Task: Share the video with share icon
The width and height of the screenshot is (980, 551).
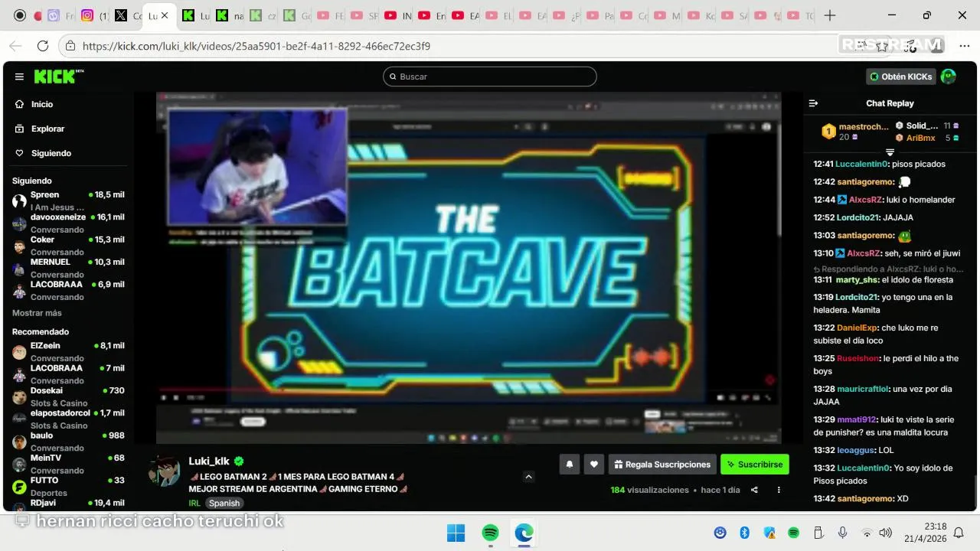Action: coord(754,490)
